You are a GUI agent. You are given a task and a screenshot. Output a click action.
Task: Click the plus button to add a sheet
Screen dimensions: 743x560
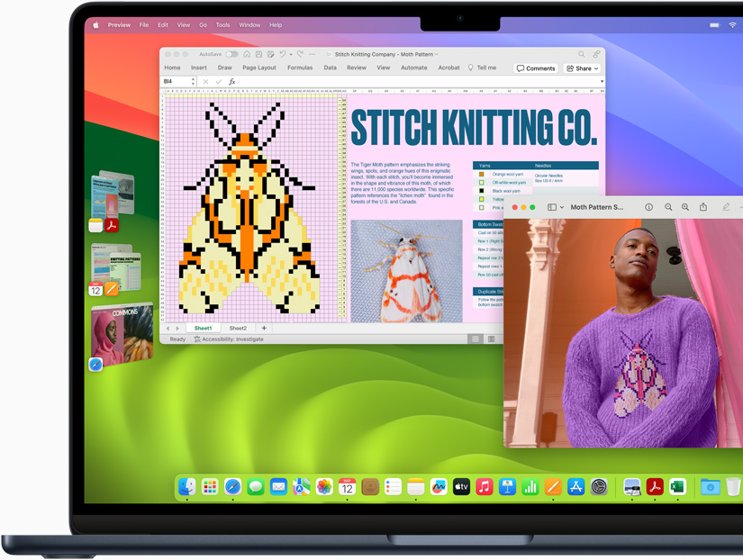pos(264,327)
